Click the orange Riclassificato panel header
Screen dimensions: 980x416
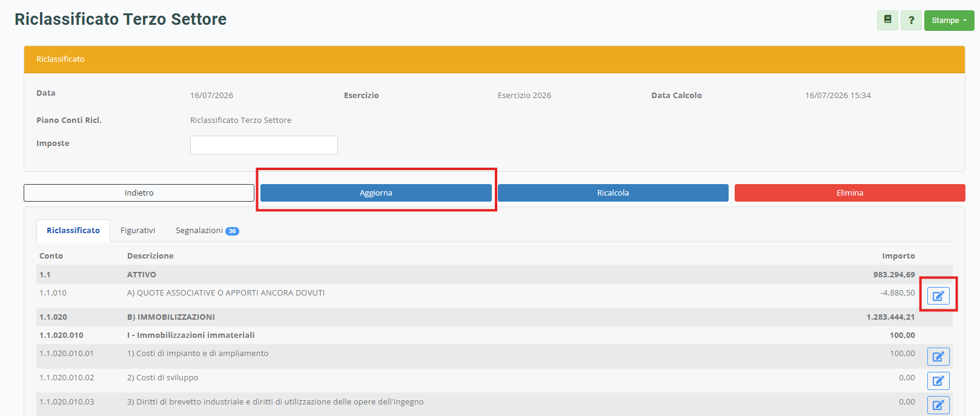pos(494,59)
